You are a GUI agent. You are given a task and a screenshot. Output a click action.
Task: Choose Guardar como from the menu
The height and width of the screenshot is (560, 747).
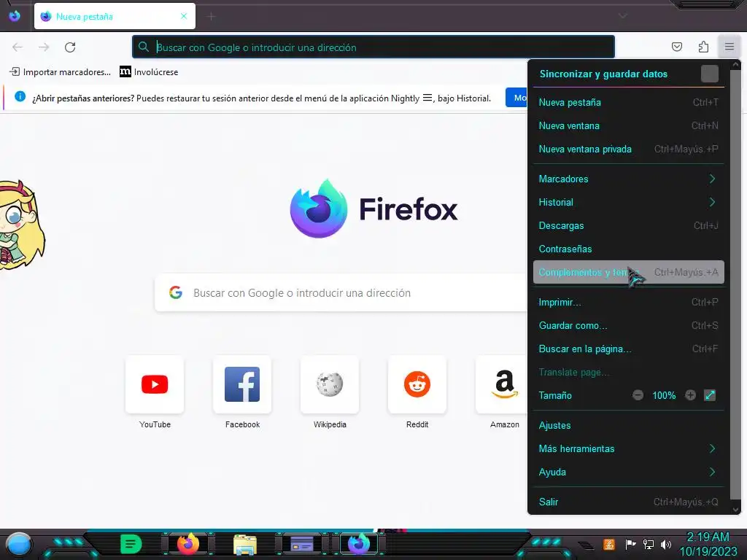(628, 326)
